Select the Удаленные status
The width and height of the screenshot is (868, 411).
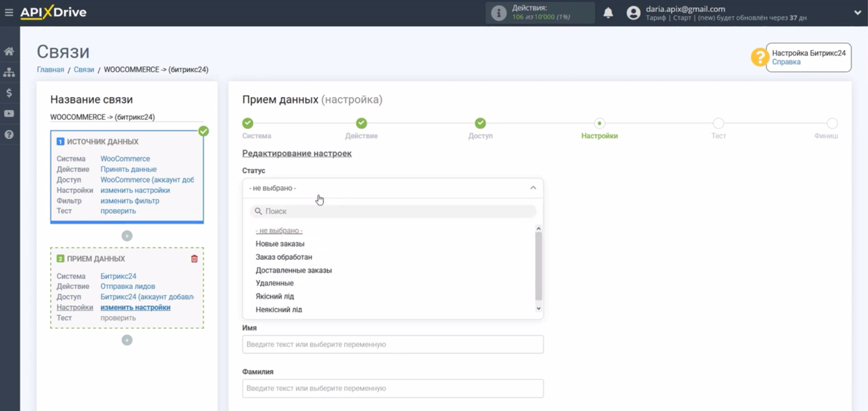coord(274,283)
